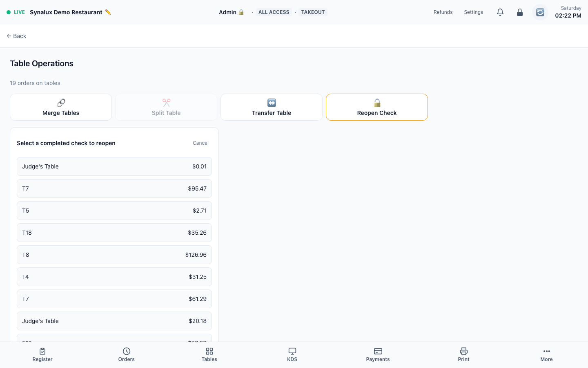Click the sync refresh icon in header
Screen dimensions: 588x368
(x=540, y=12)
